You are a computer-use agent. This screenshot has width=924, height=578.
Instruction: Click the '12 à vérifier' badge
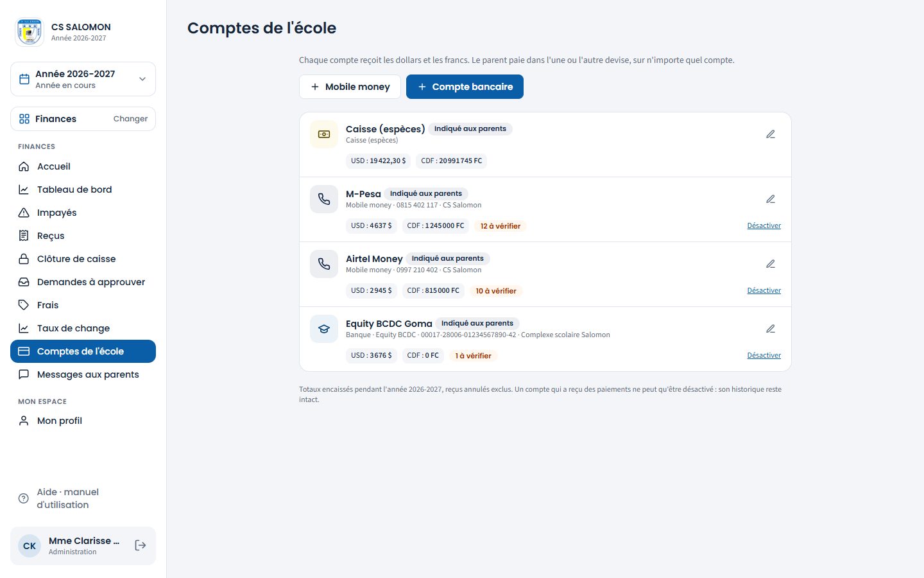501,226
